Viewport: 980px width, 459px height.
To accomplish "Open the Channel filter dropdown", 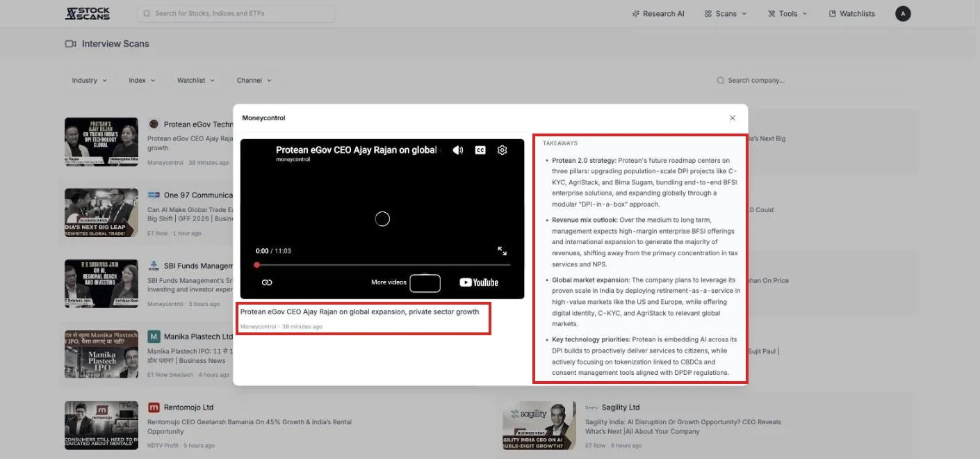I will click(x=254, y=80).
